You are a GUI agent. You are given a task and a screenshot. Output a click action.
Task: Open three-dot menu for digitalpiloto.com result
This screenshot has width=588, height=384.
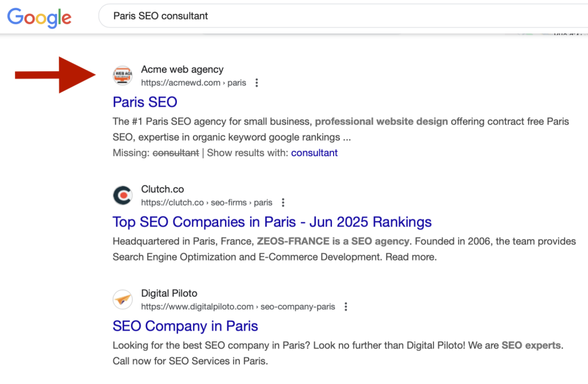(346, 307)
